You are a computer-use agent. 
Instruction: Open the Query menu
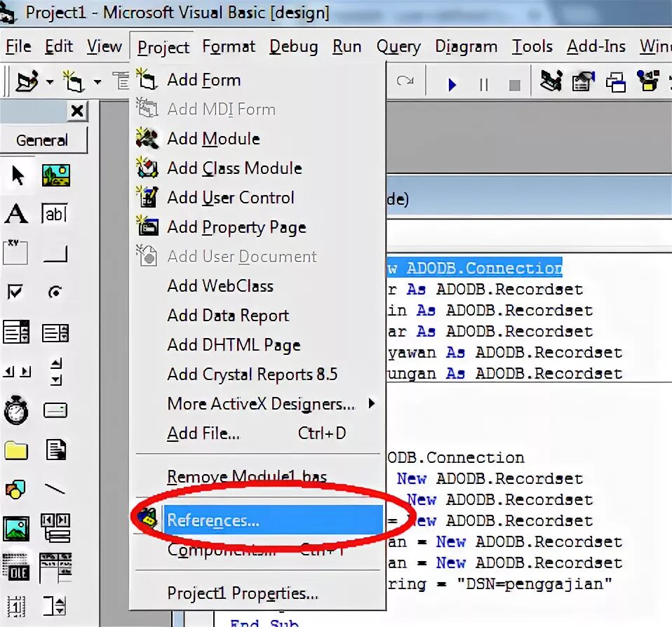point(398,46)
